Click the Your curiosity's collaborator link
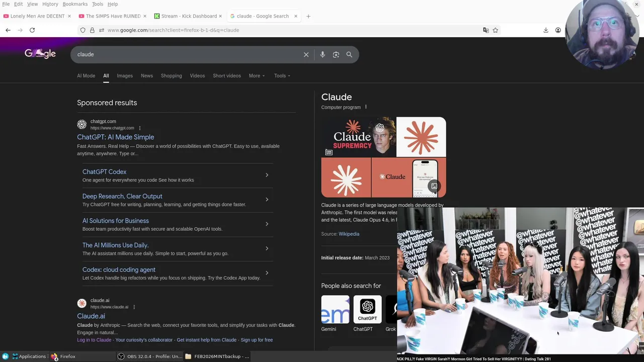644x362 pixels. pyautogui.click(x=144, y=340)
